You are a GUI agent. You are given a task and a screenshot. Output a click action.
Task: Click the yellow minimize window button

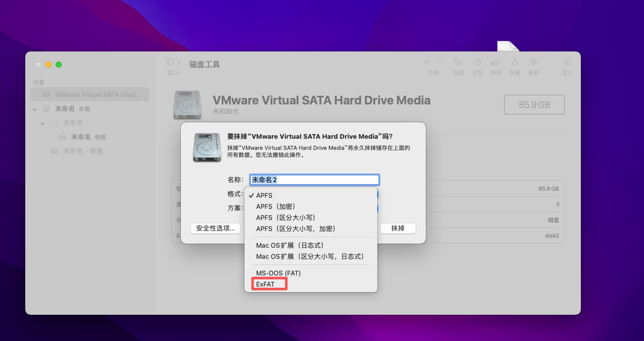click(x=48, y=65)
